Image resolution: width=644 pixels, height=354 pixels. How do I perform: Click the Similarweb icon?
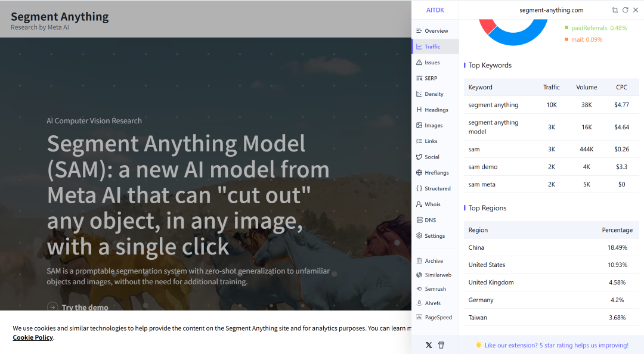tap(419, 275)
